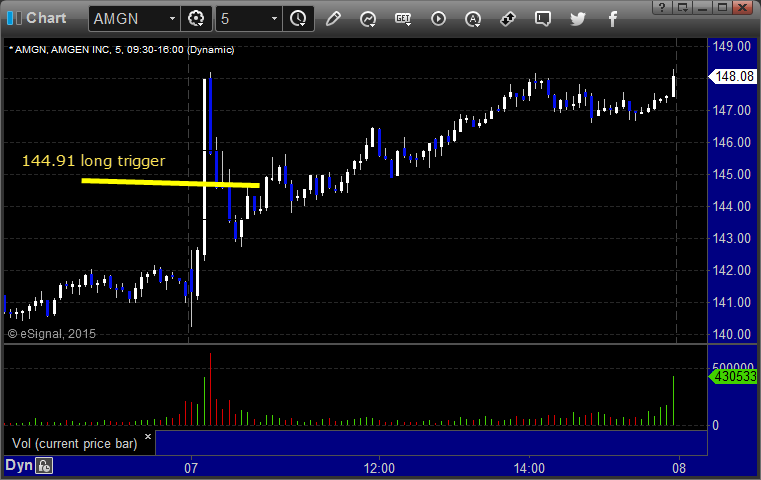
Task: Minimize the chart window
Action: 702,7
